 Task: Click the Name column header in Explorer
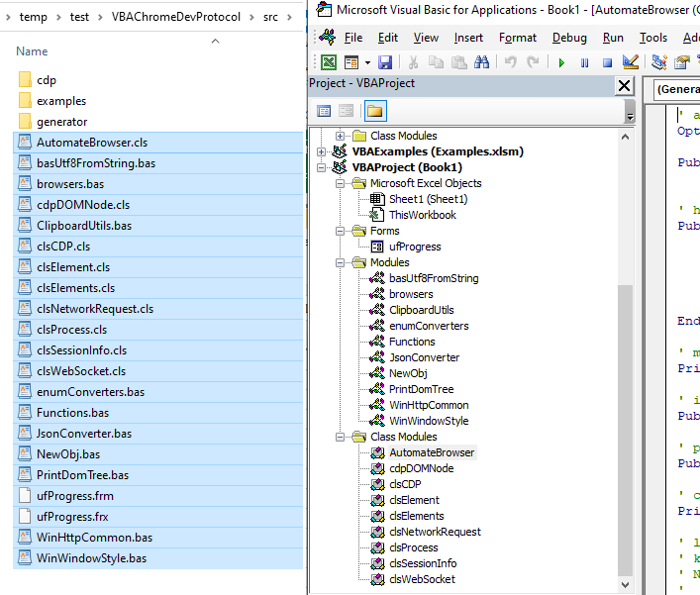(33, 50)
